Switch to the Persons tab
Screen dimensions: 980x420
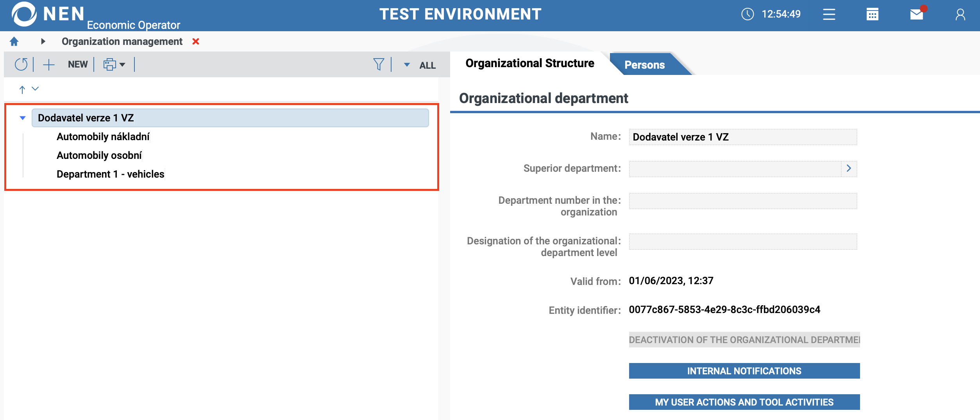point(644,65)
